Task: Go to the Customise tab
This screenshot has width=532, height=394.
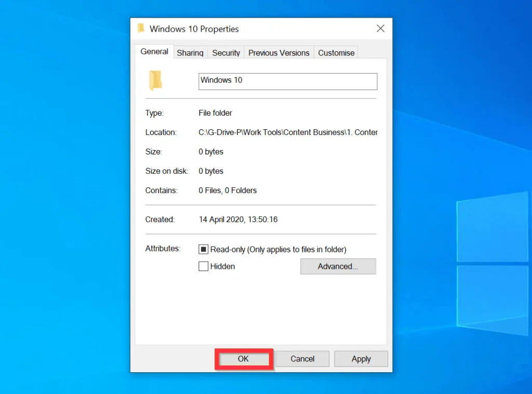Action: 336,53
